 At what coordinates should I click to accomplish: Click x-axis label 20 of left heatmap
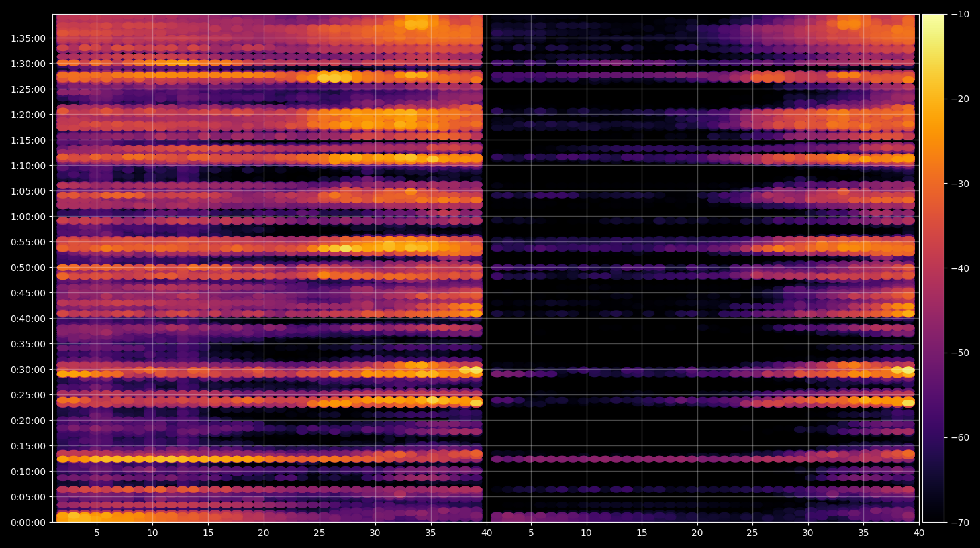click(x=264, y=533)
